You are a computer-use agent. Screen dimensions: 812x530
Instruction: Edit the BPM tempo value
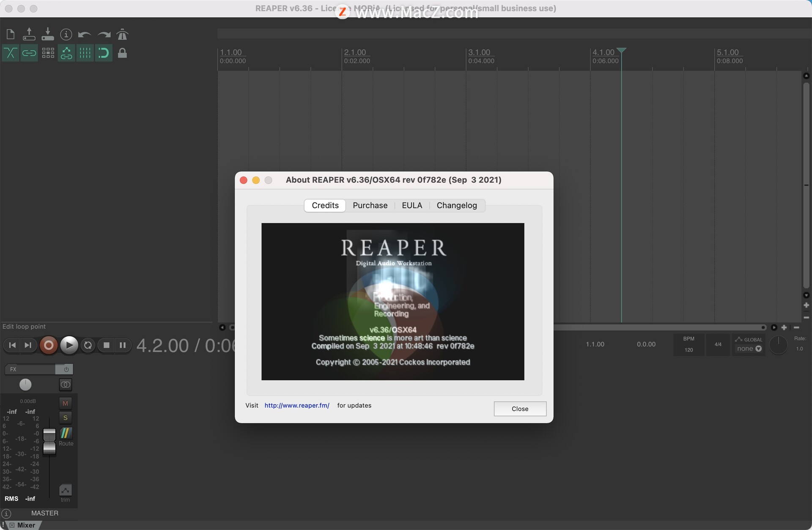point(689,350)
